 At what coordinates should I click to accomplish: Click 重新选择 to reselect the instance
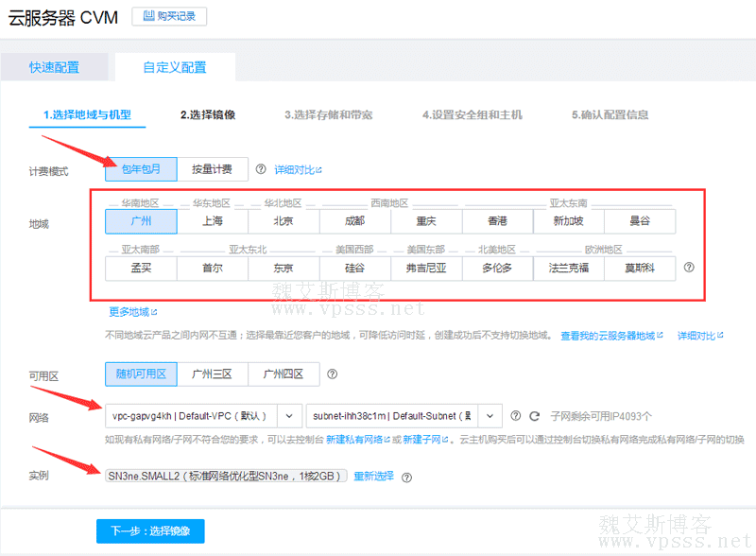tap(373, 477)
